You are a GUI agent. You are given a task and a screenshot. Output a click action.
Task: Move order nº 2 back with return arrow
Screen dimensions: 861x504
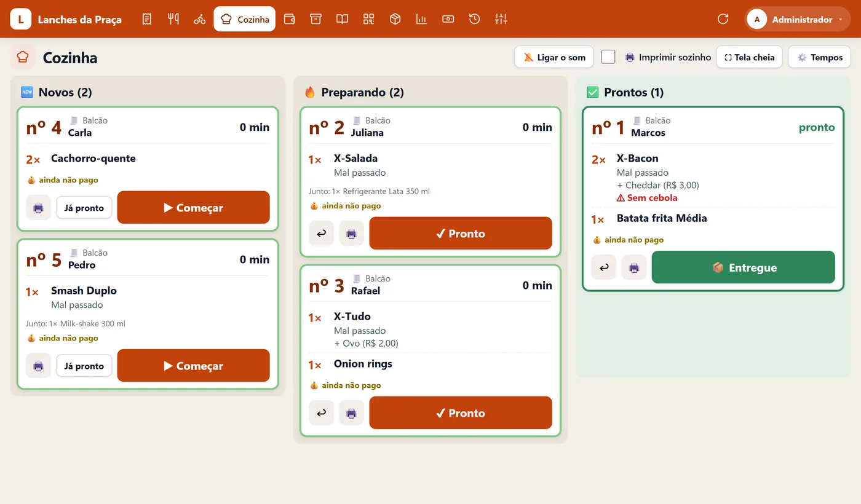(321, 234)
